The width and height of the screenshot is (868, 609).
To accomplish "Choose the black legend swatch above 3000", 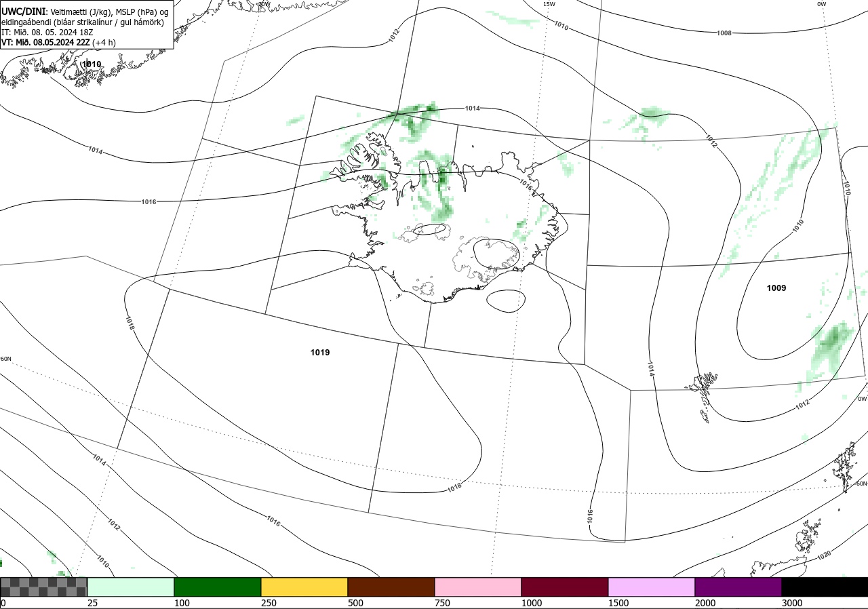I will [825, 587].
